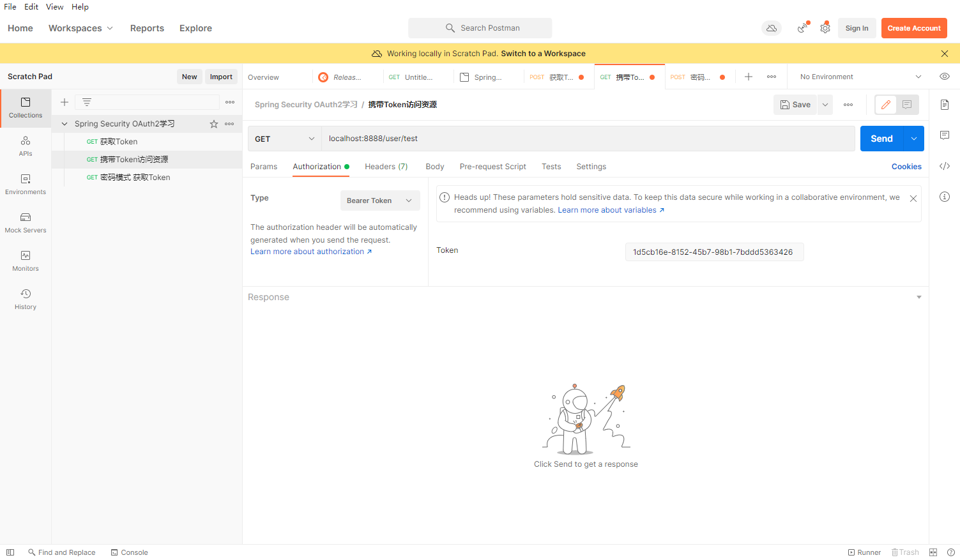960x560 pixels.
Task: Open the satellite capture requests icon
Action: (x=803, y=28)
